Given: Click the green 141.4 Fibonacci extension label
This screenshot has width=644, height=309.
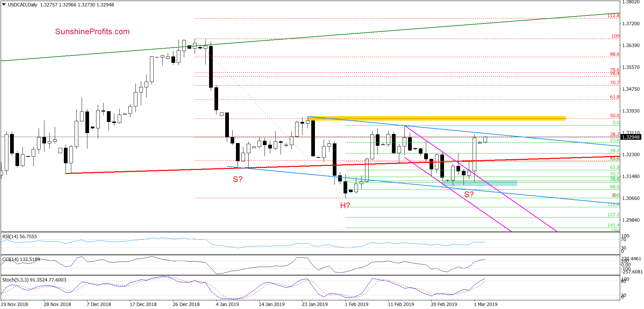Looking at the screenshot, I should [x=613, y=225].
